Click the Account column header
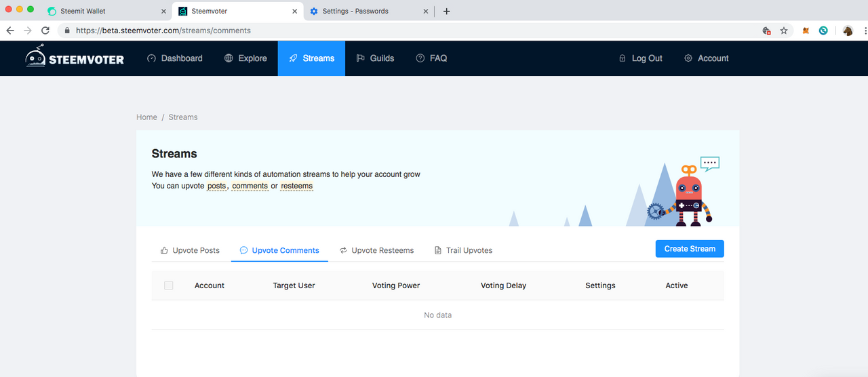Viewport: 868px width, 377px height. (x=210, y=285)
